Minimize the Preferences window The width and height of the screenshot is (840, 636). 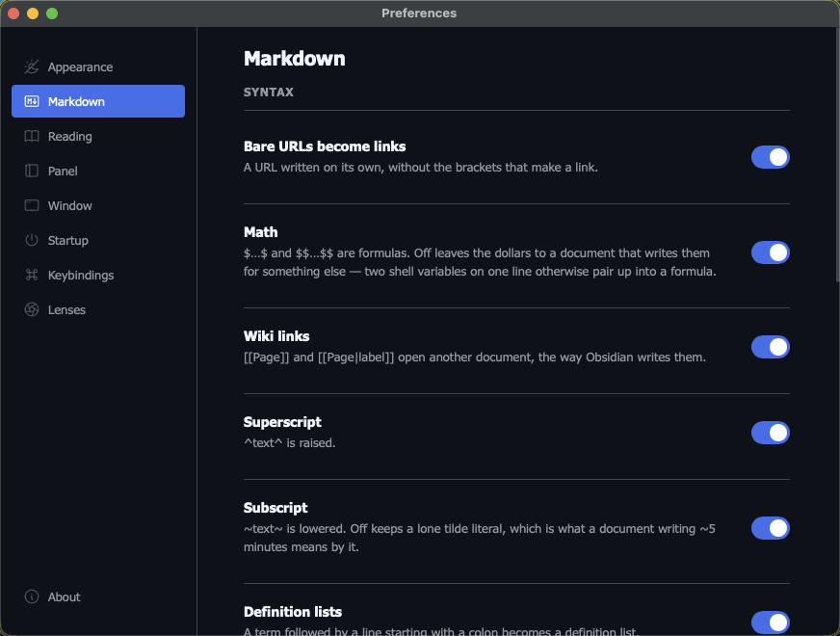[33, 13]
